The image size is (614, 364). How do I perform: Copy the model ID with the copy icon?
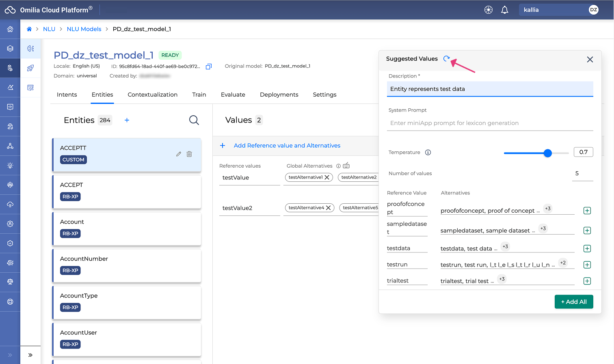tap(209, 67)
